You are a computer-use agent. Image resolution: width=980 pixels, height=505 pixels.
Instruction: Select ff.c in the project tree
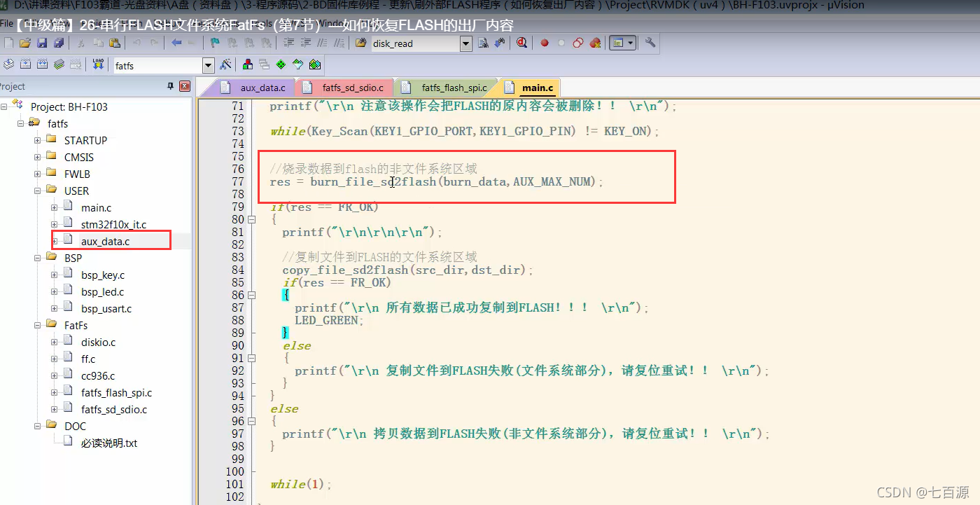[x=88, y=359]
